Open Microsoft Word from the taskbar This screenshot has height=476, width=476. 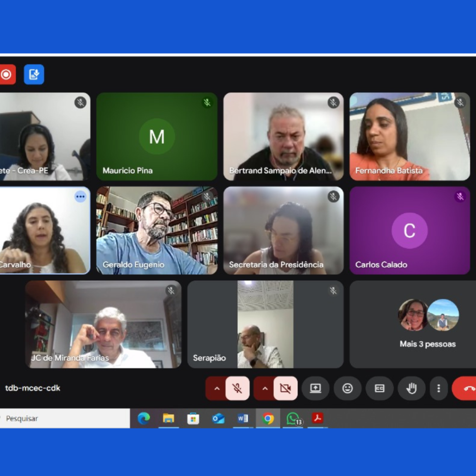tap(243, 418)
